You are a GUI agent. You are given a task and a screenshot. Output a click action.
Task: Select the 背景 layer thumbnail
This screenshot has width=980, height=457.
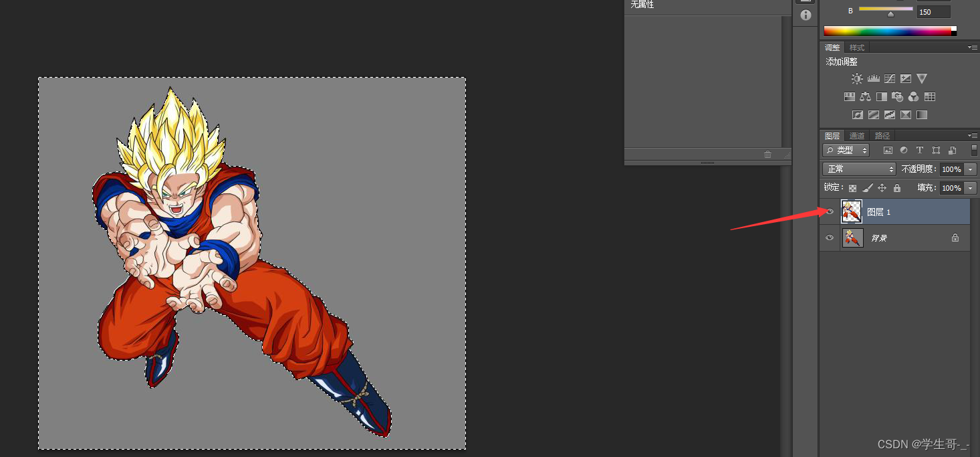click(852, 238)
